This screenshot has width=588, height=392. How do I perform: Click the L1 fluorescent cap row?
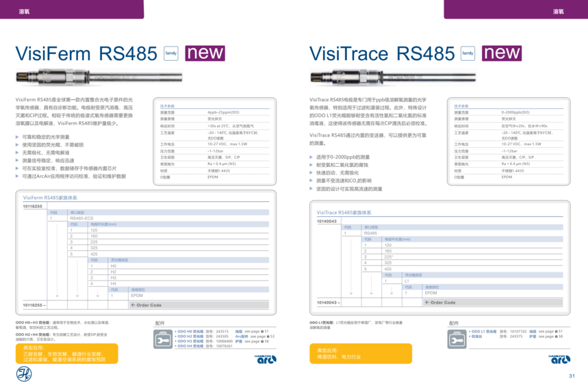[473, 280]
